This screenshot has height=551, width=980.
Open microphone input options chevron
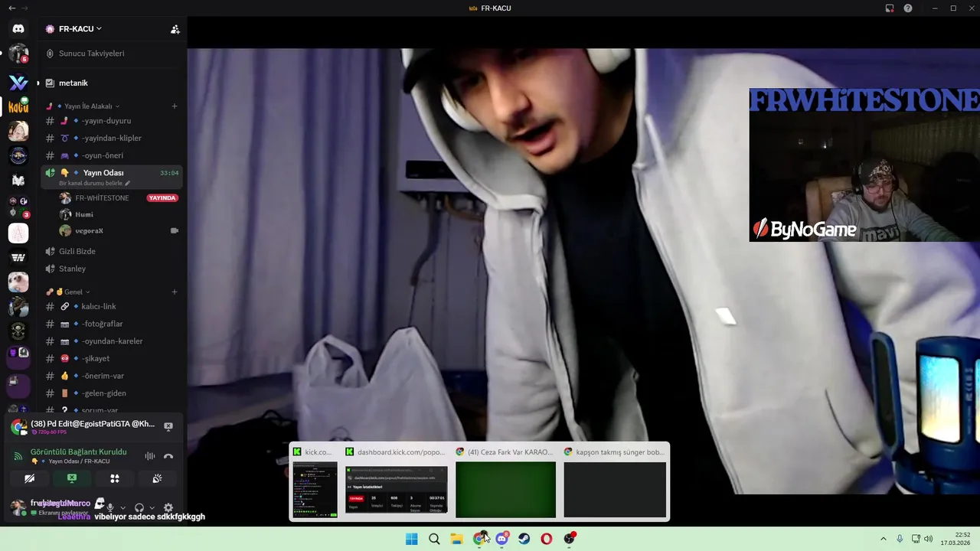click(x=122, y=507)
